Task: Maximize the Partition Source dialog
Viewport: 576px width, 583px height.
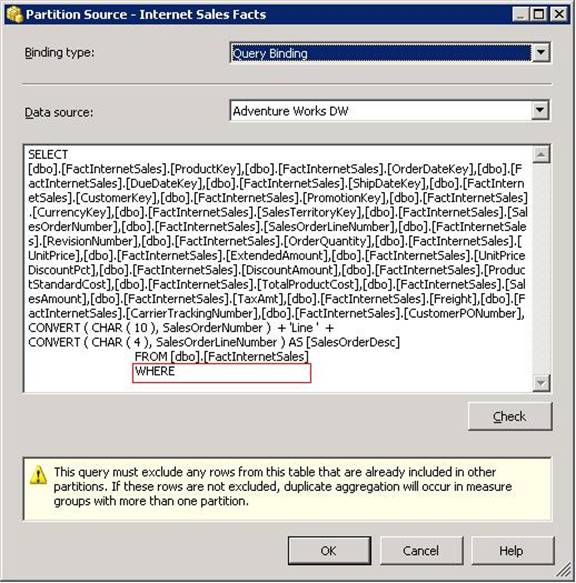Action: pyautogui.click(x=538, y=15)
